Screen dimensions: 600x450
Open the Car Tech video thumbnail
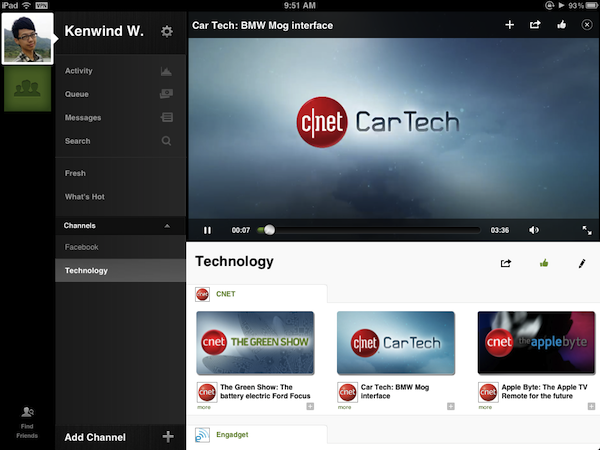pyautogui.click(x=396, y=342)
